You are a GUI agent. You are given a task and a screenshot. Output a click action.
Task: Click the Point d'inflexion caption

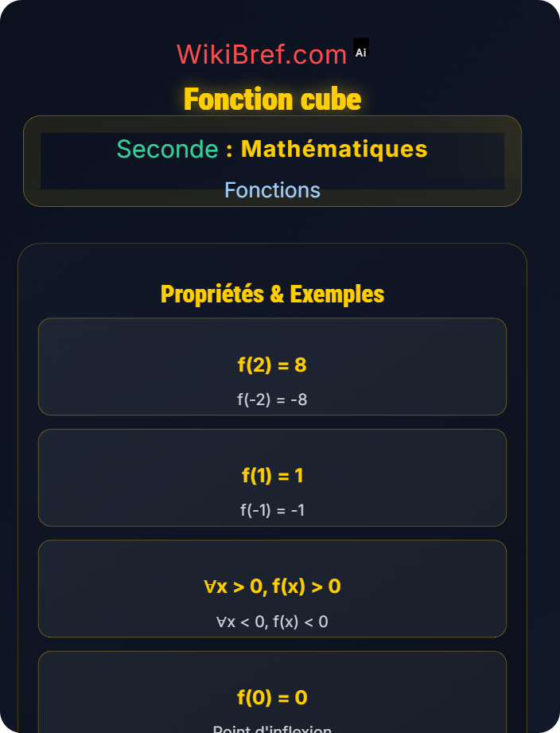[x=272, y=728]
